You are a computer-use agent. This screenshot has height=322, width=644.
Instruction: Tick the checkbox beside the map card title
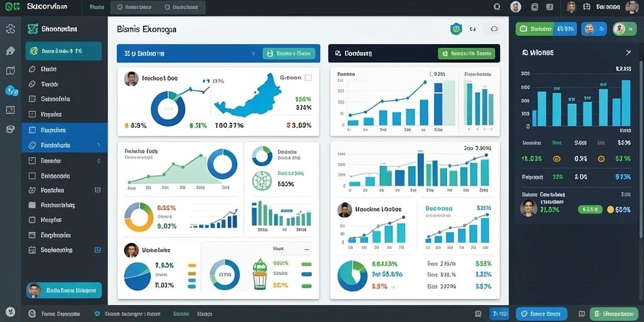coord(308,77)
